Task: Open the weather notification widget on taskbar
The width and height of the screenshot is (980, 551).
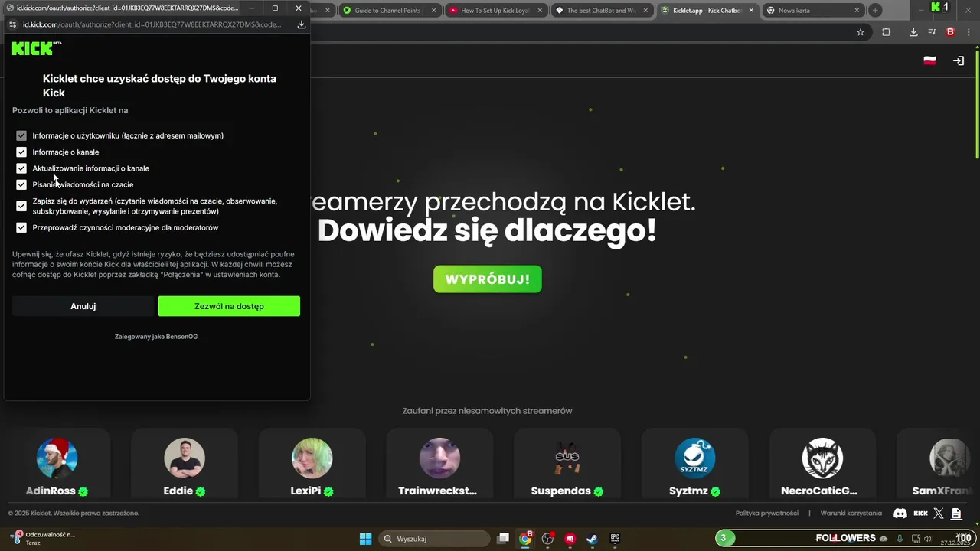Action: pos(44,539)
